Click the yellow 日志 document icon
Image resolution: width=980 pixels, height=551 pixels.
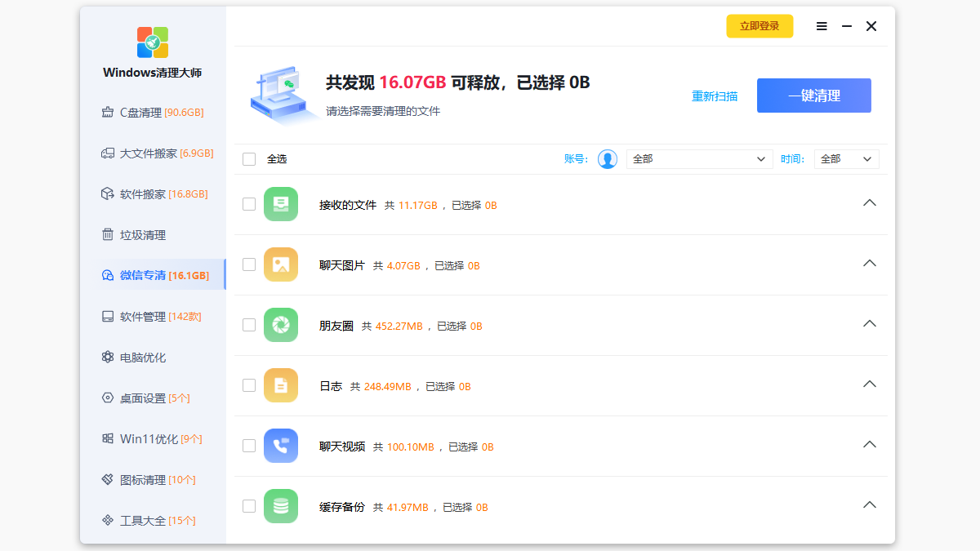281,385
